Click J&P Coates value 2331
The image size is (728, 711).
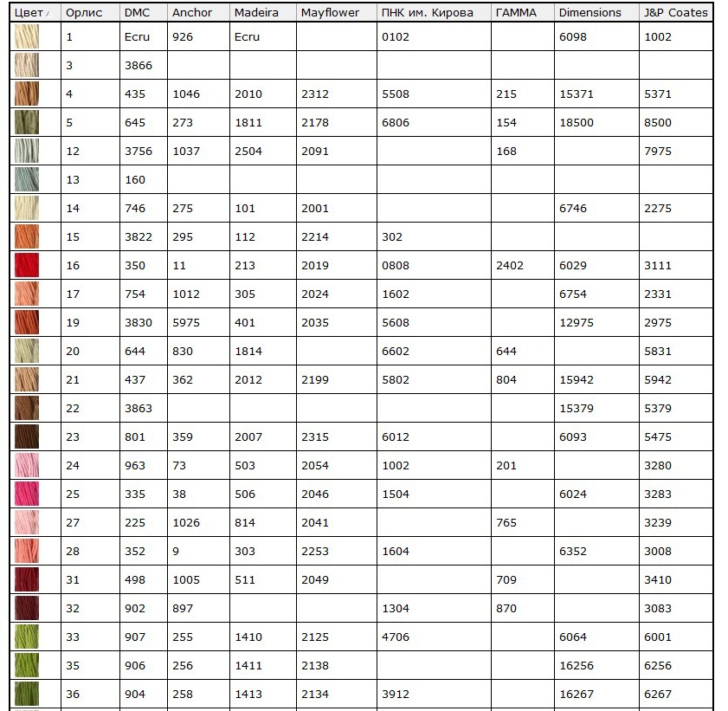coord(658,294)
